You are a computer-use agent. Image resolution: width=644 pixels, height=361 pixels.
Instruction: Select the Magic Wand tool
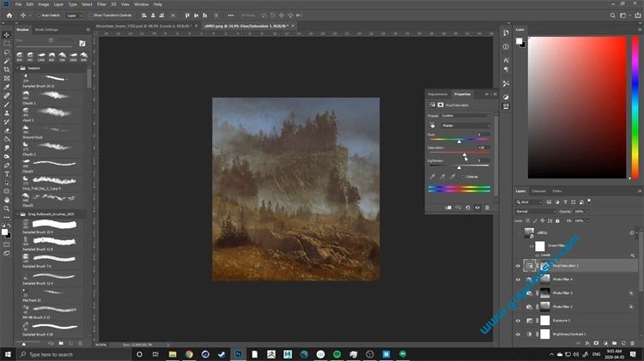7,61
